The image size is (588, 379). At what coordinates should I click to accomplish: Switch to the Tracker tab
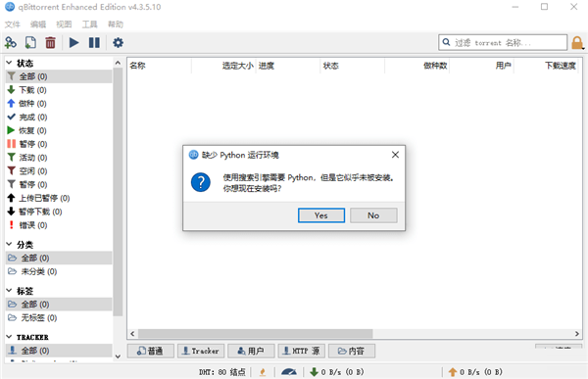click(201, 351)
